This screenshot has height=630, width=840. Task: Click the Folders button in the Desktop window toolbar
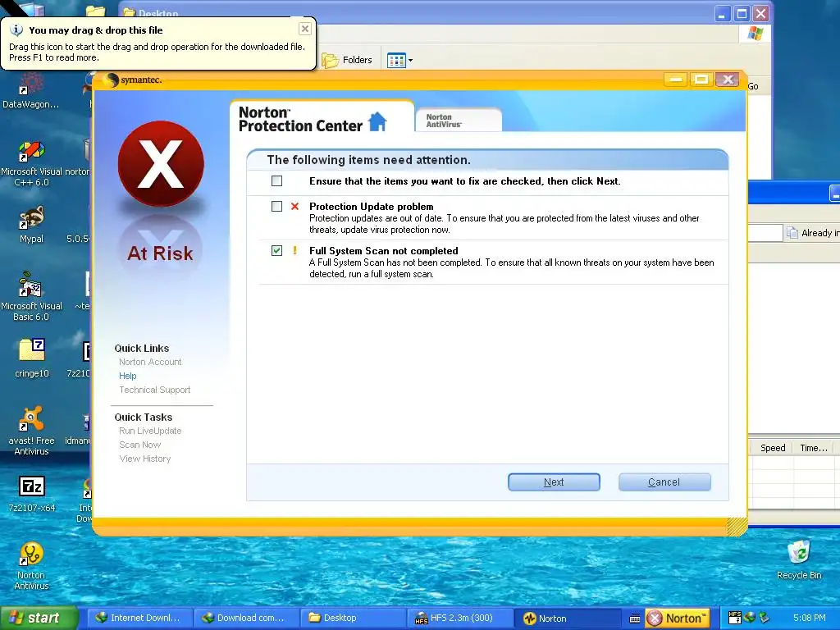coord(347,60)
